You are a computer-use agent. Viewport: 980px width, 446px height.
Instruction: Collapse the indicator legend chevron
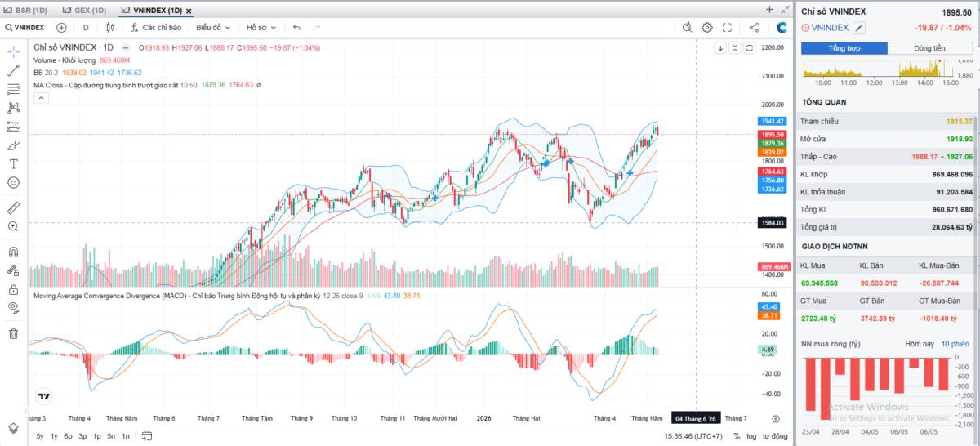(x=41, y=98)
